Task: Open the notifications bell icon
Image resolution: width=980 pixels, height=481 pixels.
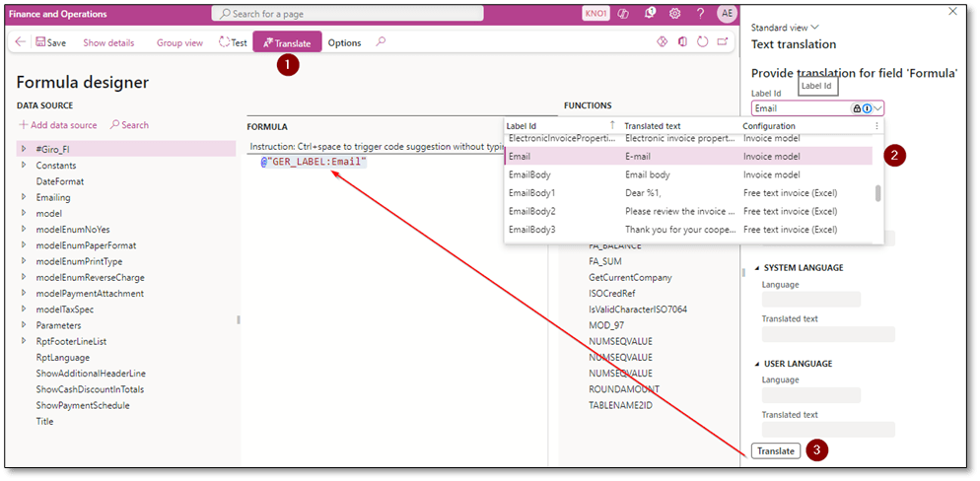Action: [x=651, y=14]
